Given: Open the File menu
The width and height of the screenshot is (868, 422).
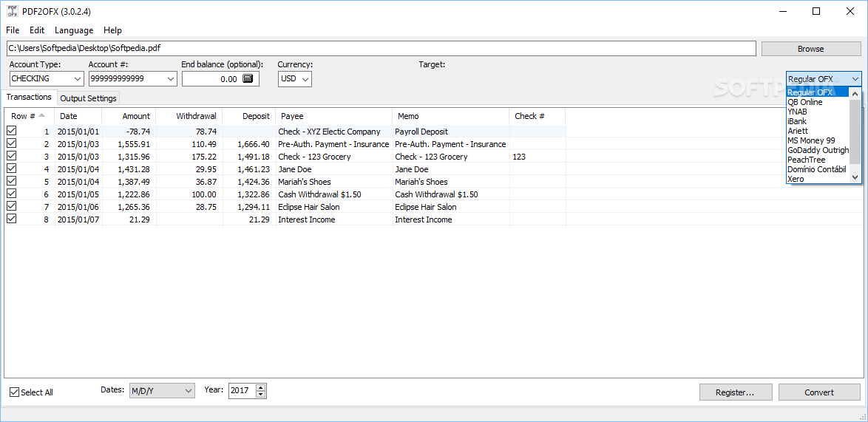Looking at the screenshot, I should coord(13,30).
